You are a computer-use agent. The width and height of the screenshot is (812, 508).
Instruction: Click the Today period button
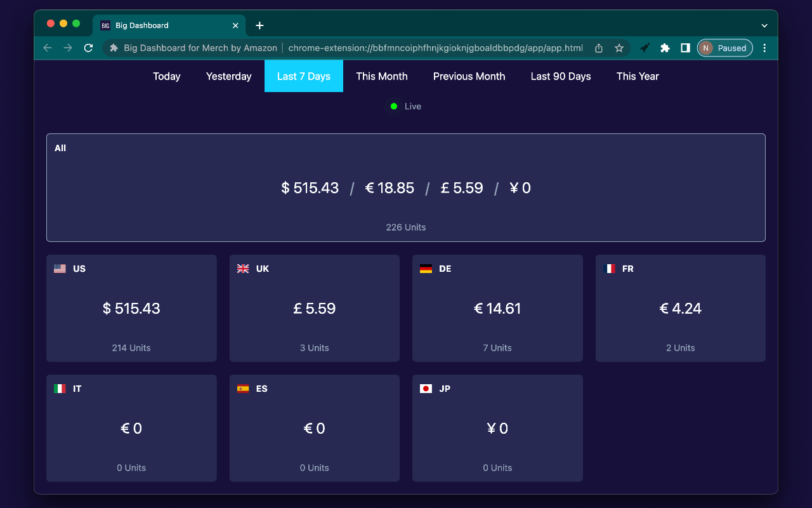(x=166, y=76)
